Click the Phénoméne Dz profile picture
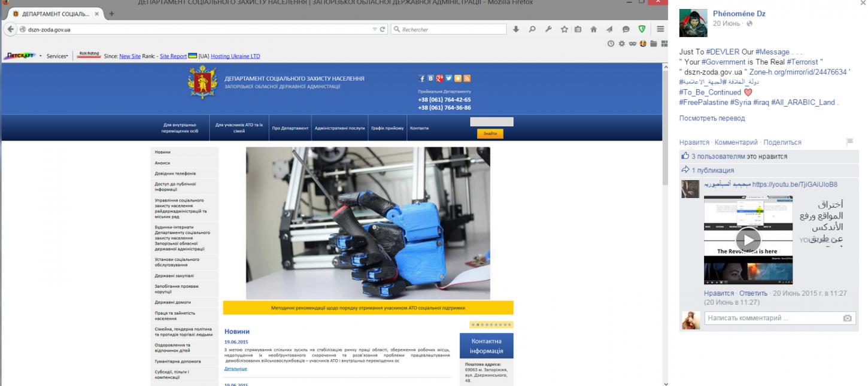Screen dimensions: 868x386 693,23
